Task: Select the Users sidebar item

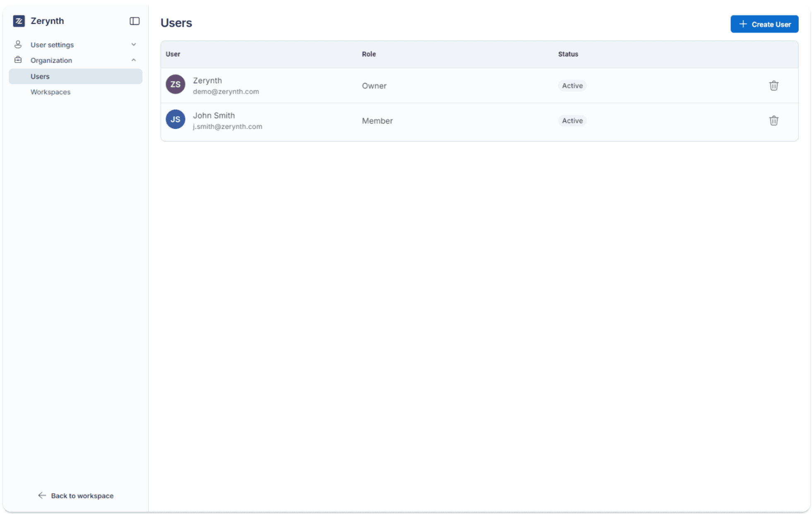Action: tap(40, 76)
